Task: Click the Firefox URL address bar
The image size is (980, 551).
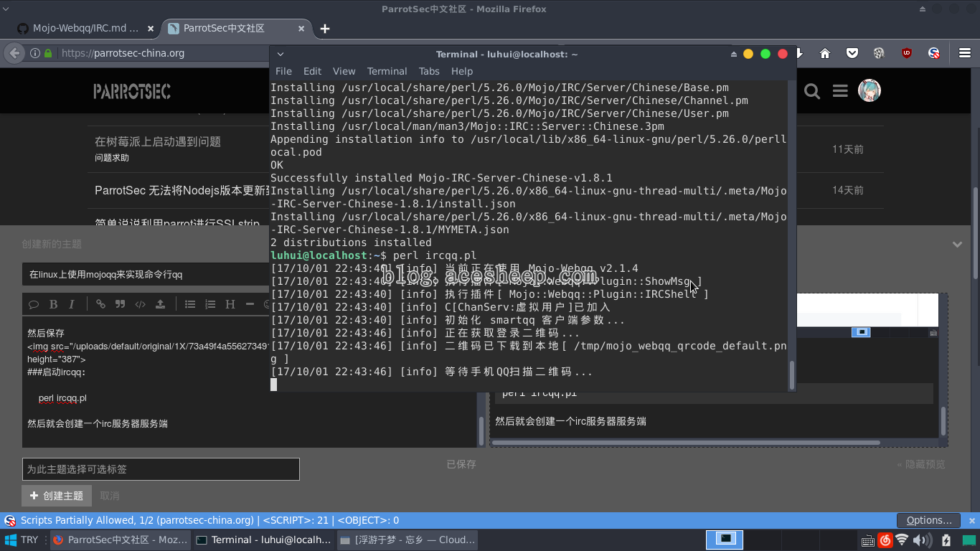Action: point(165,53)
